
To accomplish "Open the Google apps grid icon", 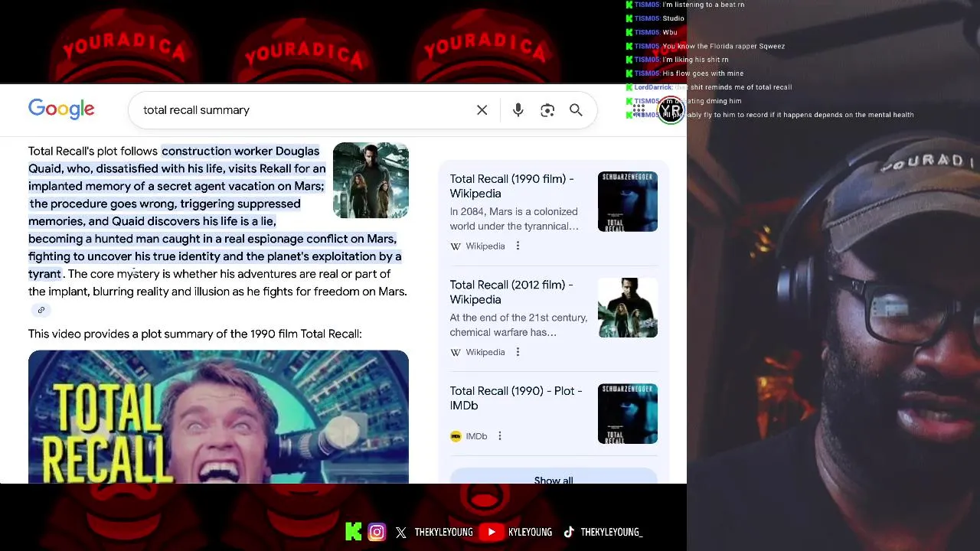I will point(639,109).
